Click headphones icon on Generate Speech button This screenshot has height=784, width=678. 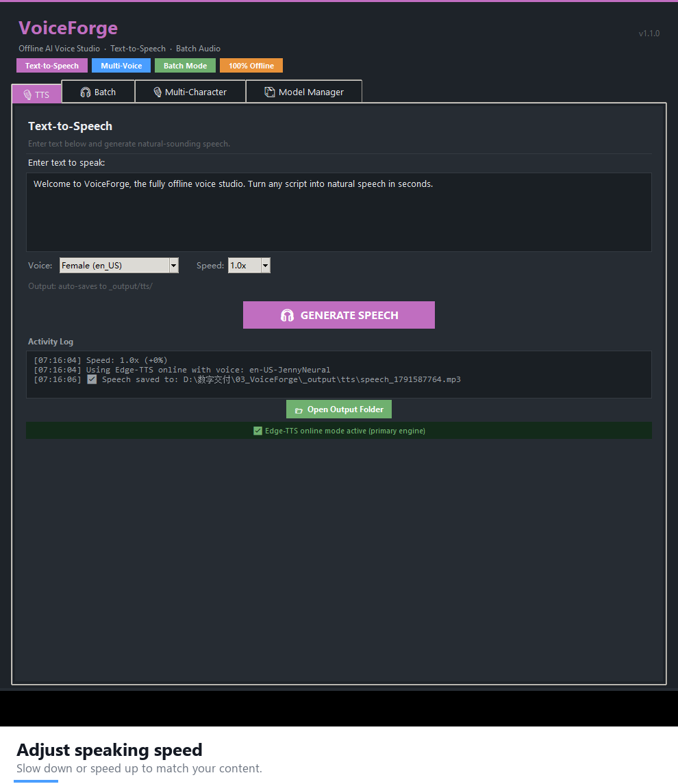pyautogui.click(x=287, y=315)
